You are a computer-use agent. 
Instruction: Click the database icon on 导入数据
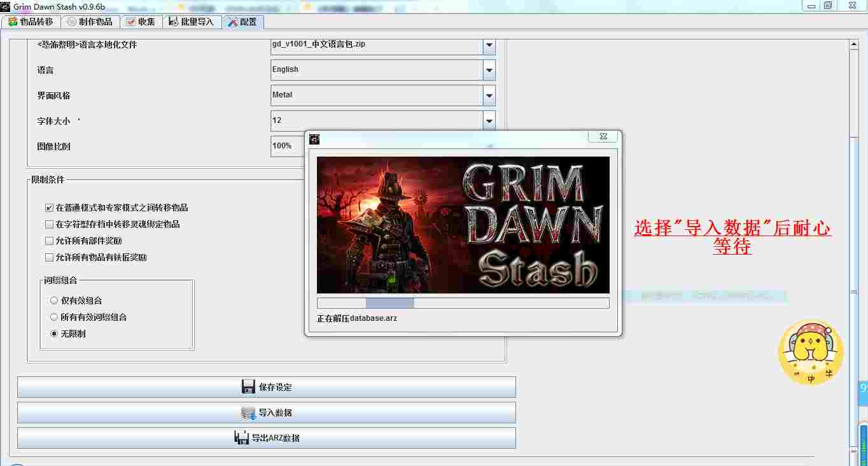pyautogui.click(x=248, y=413)
